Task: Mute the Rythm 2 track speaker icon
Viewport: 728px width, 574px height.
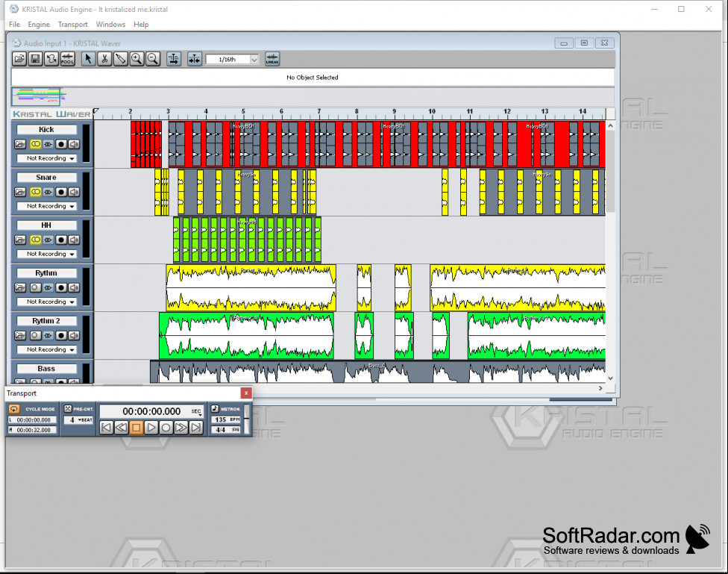Action: pyautogui.click(x=74, y=336)
